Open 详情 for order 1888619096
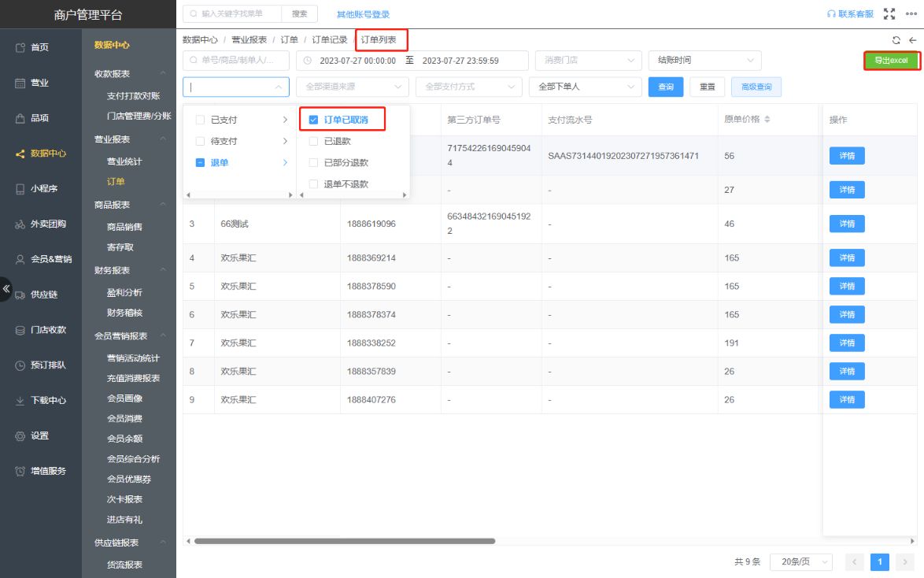924x578 pixels. (x=847, y=224)
